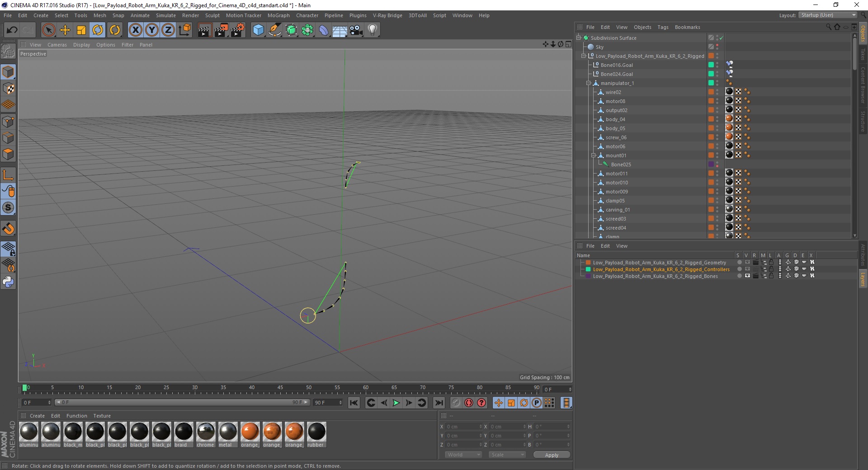The image size is (868, 470).
Task: Click the Camera object icon
Action: click(356, 30)
